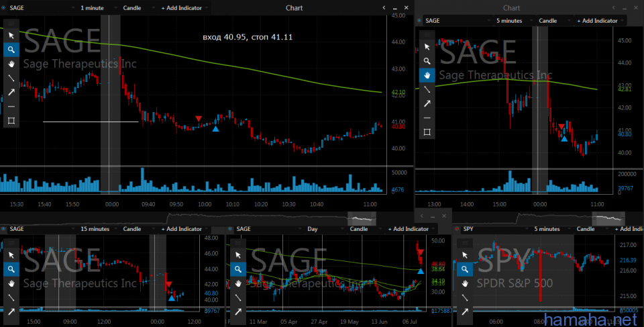Click red sell marker on 1 minute chart
Image resolution: width=644 pixels, height=327 pixels.
pos(199,119)
